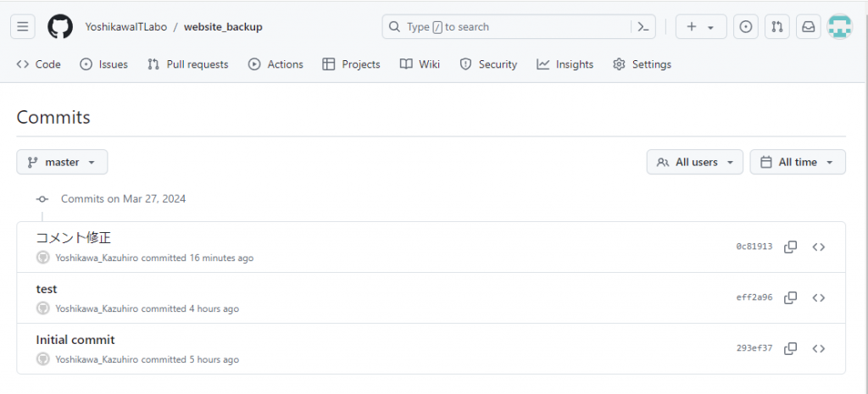Copy full SHA for commit 293ef37
Screen dimensions: 868x394
point(790,348)
